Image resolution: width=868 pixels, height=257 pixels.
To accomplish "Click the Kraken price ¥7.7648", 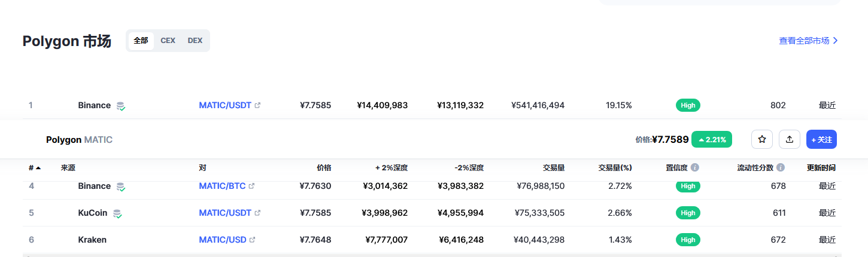I will pyautogui.click(x=315, y=240).
